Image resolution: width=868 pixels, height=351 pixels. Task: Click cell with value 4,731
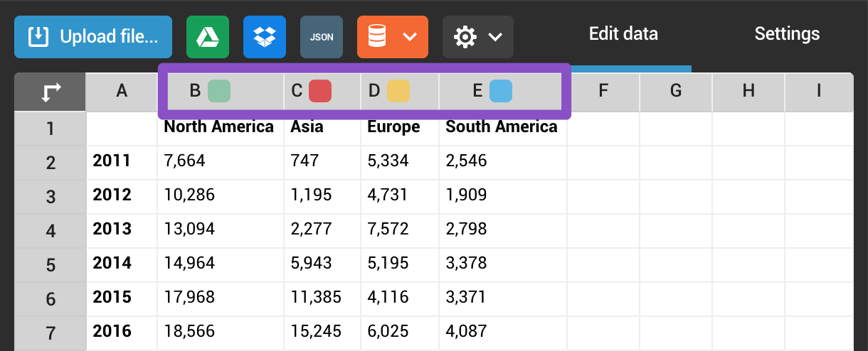400,198
